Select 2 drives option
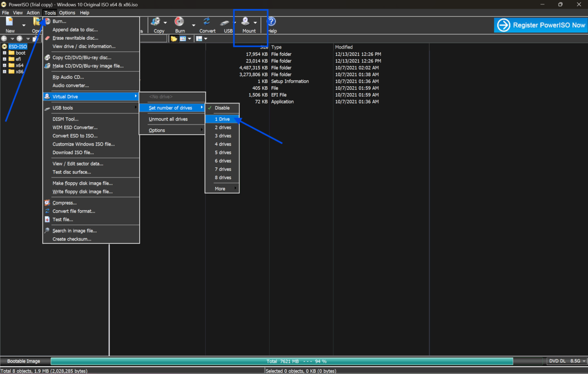588x374 pixels. [x=222, y=127]
